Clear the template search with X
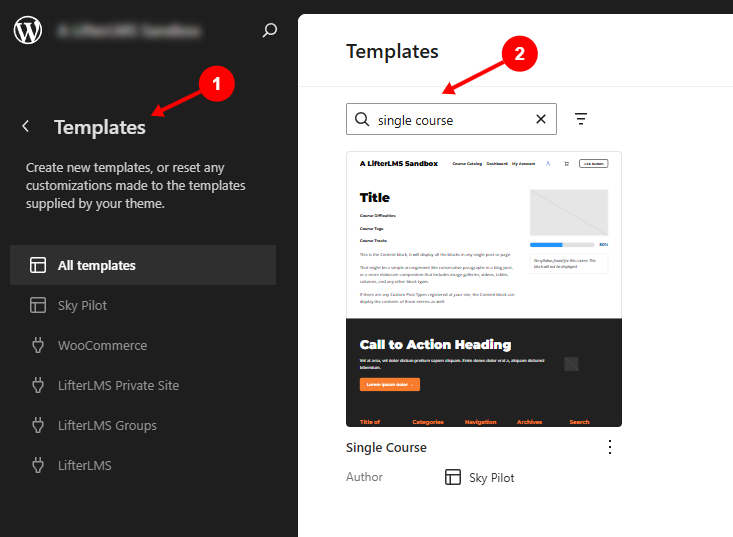 pos(541,119)
